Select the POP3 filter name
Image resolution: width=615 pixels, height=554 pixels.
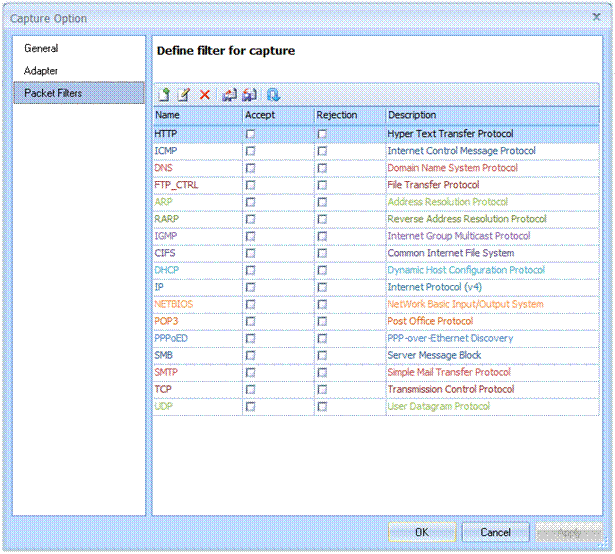tap(166, 321)
